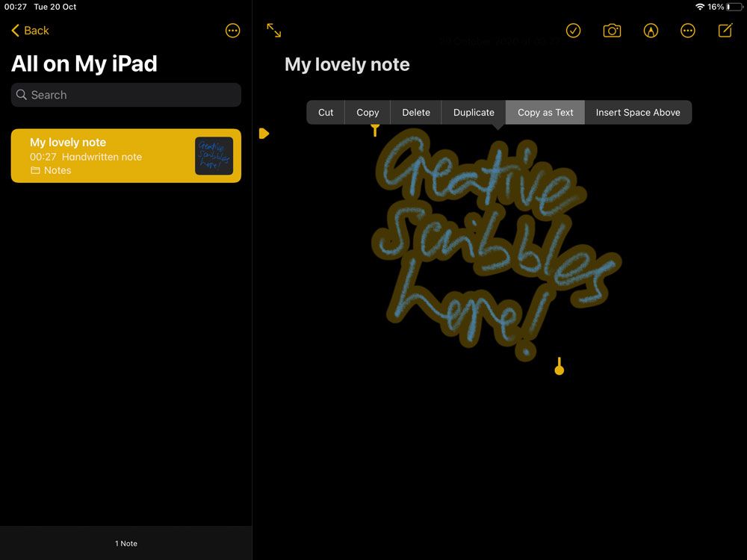Open the sidebar ellipsis options menu
Image resolution: width=747 pixels, height=560 pixels.
pos(232,30)
